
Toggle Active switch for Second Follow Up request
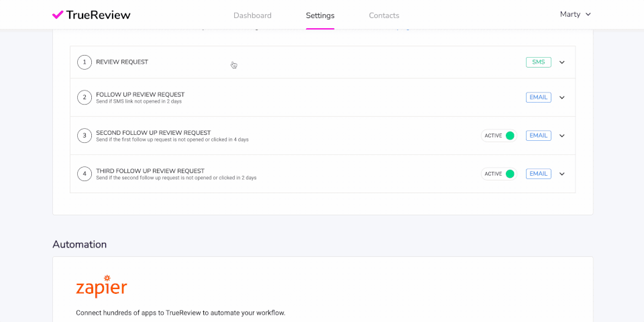point(508,136)
